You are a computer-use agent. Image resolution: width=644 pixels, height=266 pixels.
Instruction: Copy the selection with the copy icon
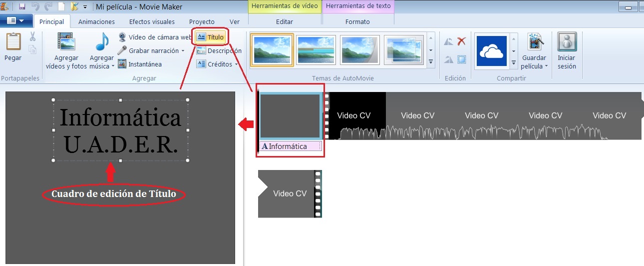click(33, 49)
